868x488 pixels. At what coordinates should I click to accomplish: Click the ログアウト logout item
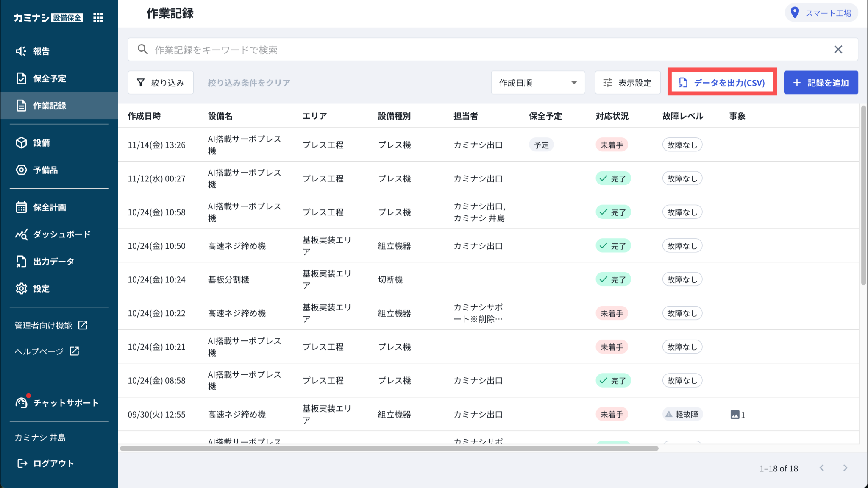coord(46,463)
